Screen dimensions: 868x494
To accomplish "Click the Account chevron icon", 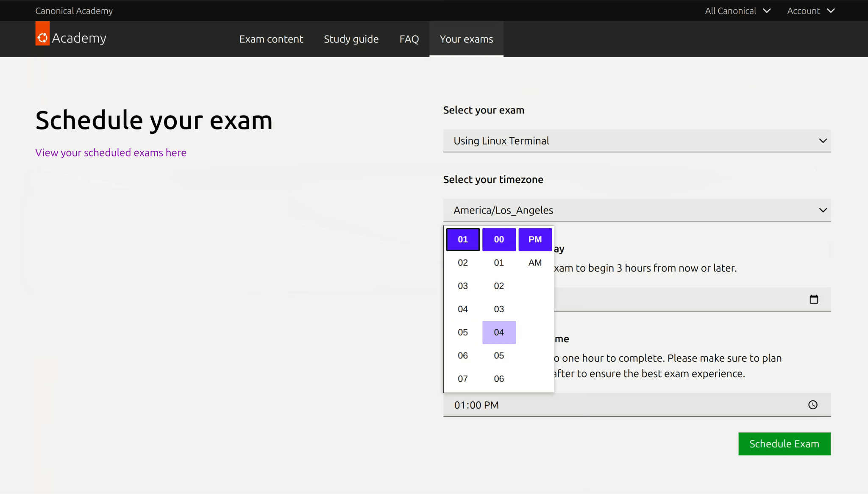I will [x=831, y=11].
